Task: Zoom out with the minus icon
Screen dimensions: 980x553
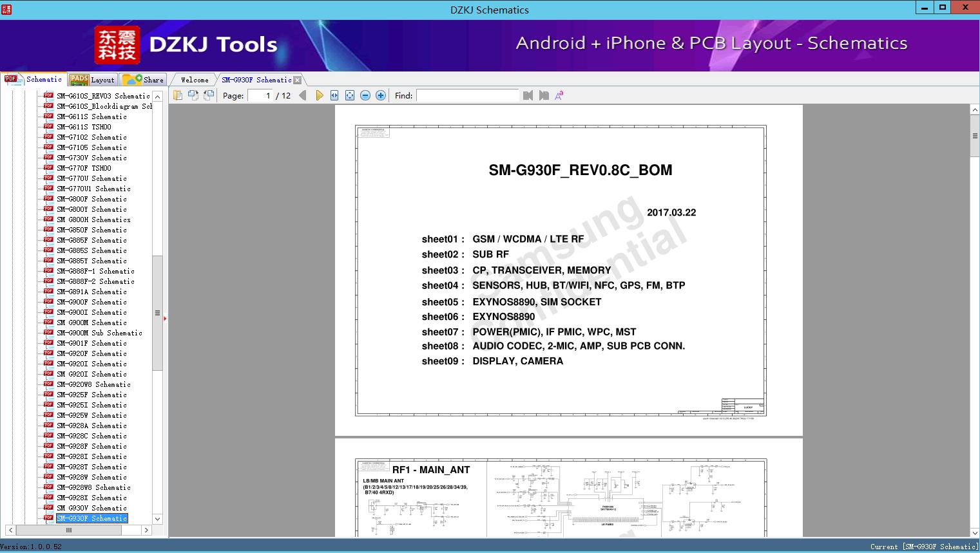Action: pyautogui.click(x=365, y=95)
